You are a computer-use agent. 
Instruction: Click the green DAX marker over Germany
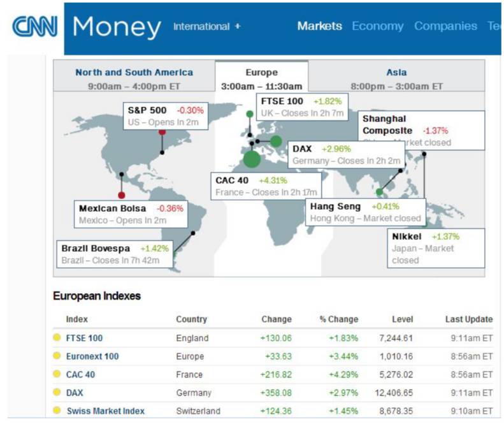[276, 141]
